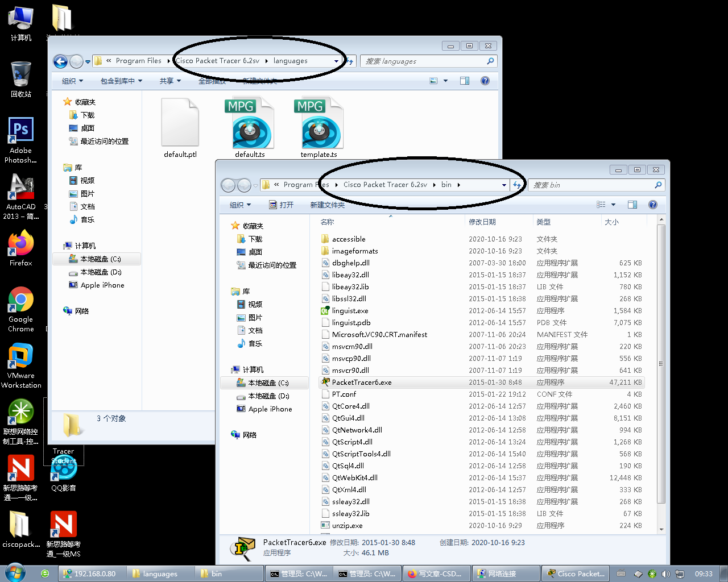Select the PT.conf file
The image size is (728, 582).
pos(344,394)
